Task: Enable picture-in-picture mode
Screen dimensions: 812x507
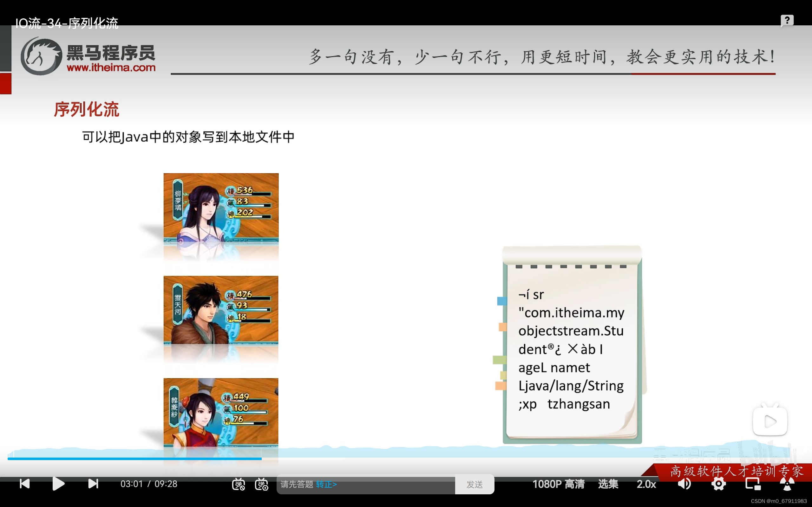Action: [753, 484]
